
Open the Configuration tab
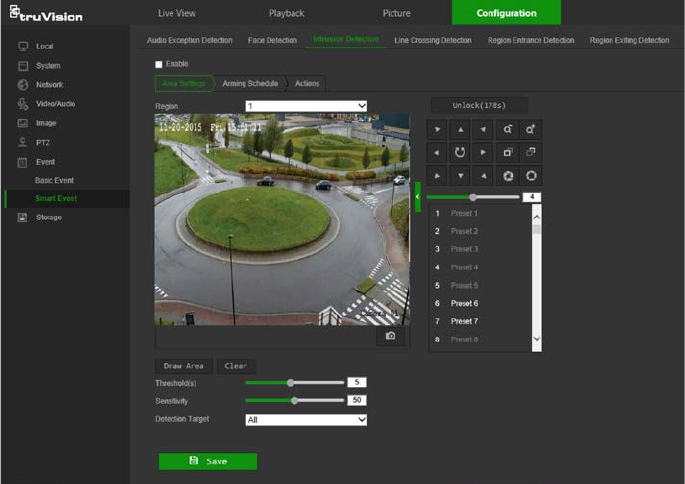click(506, 13)
